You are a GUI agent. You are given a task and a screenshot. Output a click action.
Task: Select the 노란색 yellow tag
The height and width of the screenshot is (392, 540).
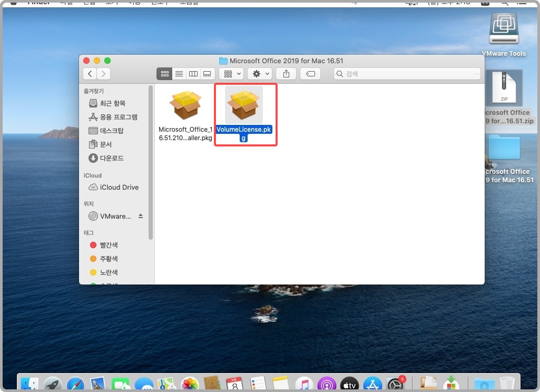tap(104, 272)
